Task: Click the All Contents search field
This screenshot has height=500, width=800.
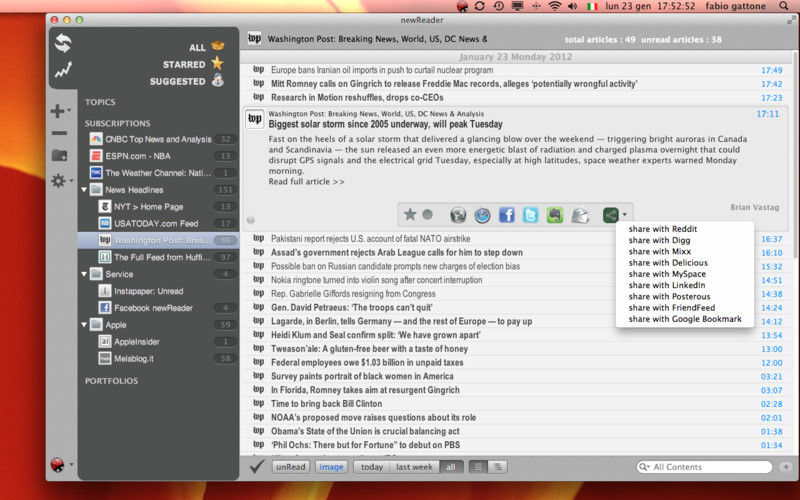Action: [x=704, y=467]
